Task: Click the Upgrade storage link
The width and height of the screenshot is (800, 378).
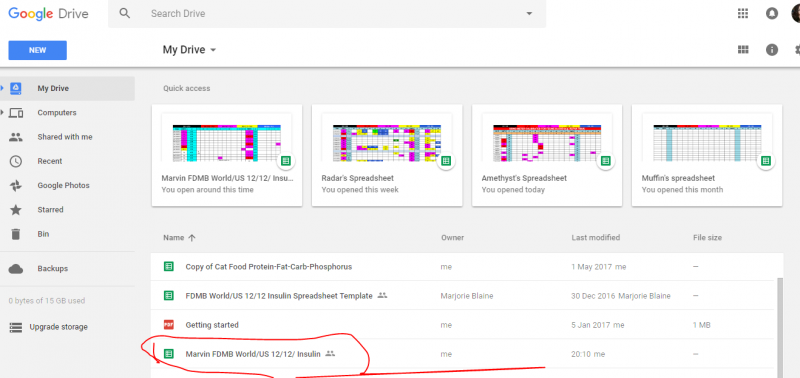Action: click(58, 327)
